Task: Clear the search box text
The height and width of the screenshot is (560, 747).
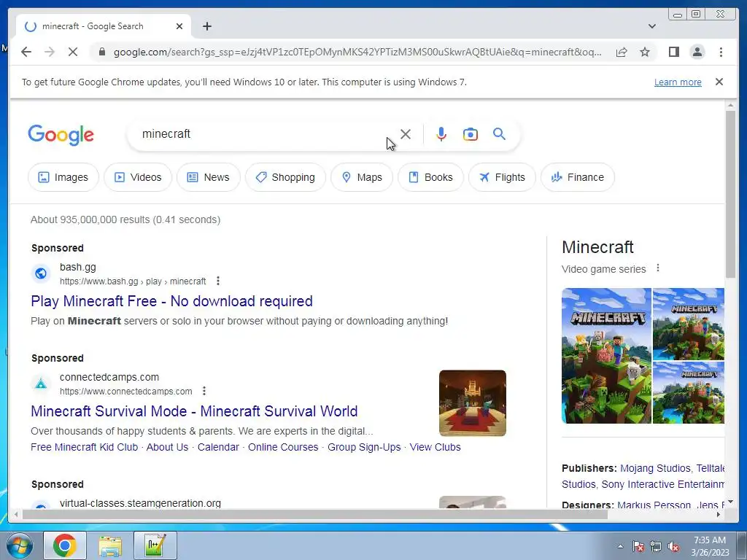Action: 406,134
